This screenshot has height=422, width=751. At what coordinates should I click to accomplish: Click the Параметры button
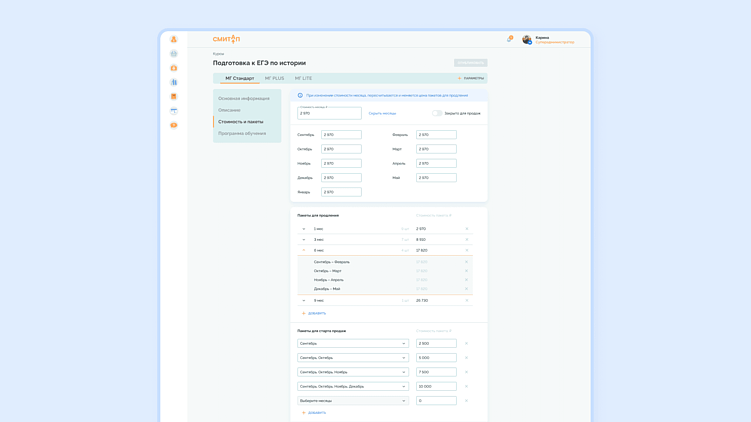(x=471, y=78)
